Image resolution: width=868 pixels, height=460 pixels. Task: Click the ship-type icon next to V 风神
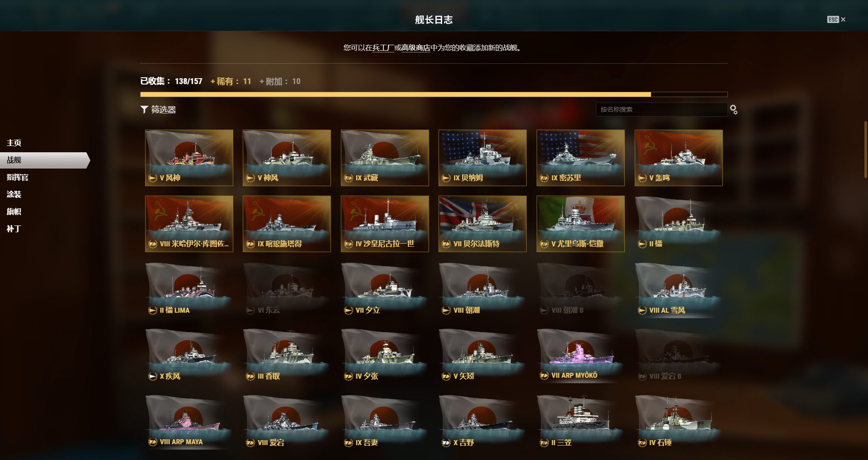coord(153,178)
